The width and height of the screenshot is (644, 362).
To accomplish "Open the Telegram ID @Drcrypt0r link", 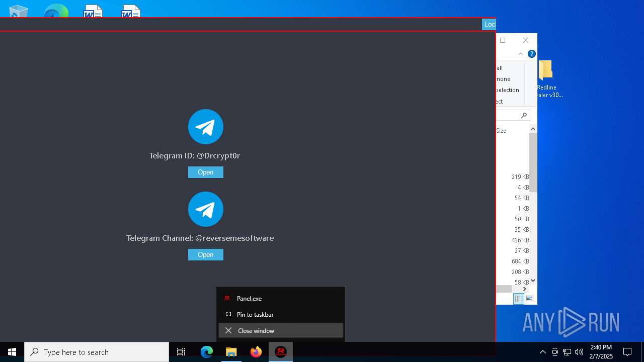I will pyautogui.click(x=205, y=172).
